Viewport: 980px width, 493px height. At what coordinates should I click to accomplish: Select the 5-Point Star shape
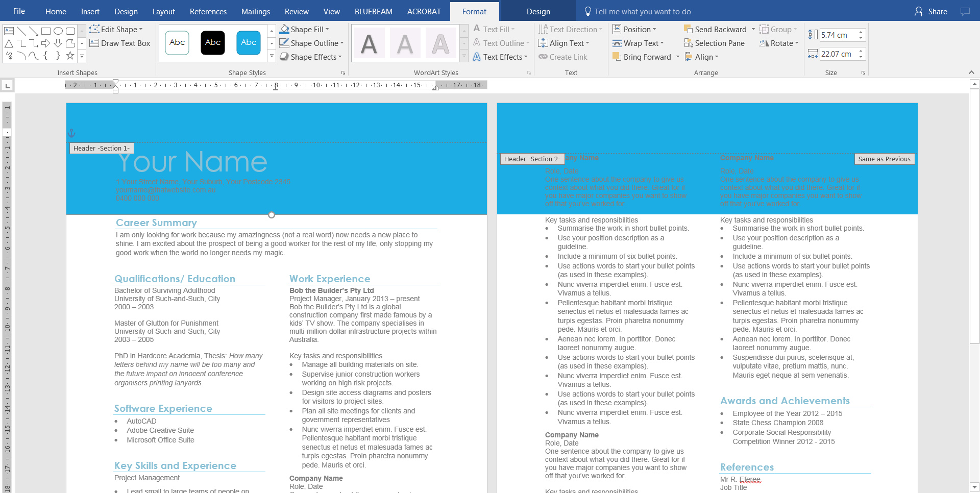point(70,56)
